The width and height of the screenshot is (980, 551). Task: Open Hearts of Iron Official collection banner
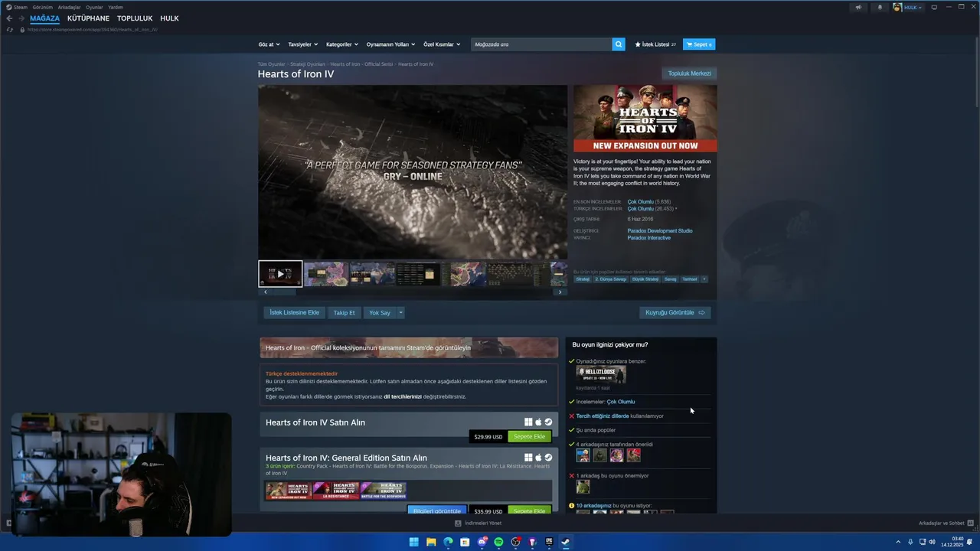pos(409,347)
